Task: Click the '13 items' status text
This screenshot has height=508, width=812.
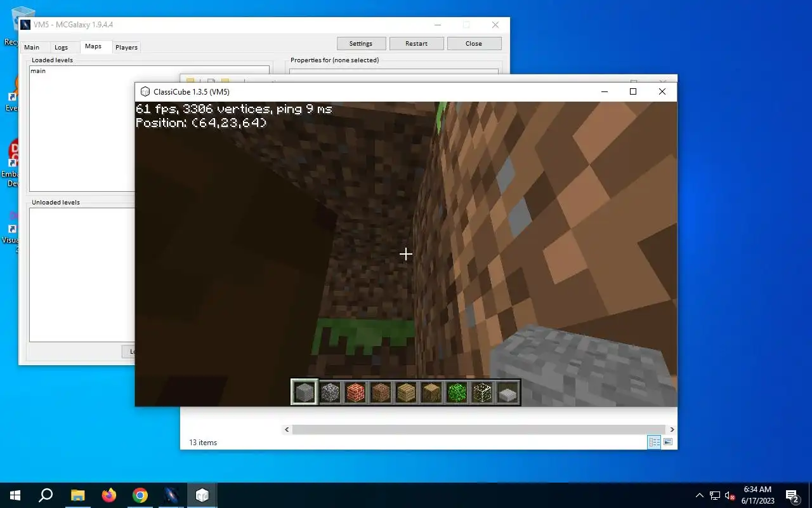Action: click(203, 443)
